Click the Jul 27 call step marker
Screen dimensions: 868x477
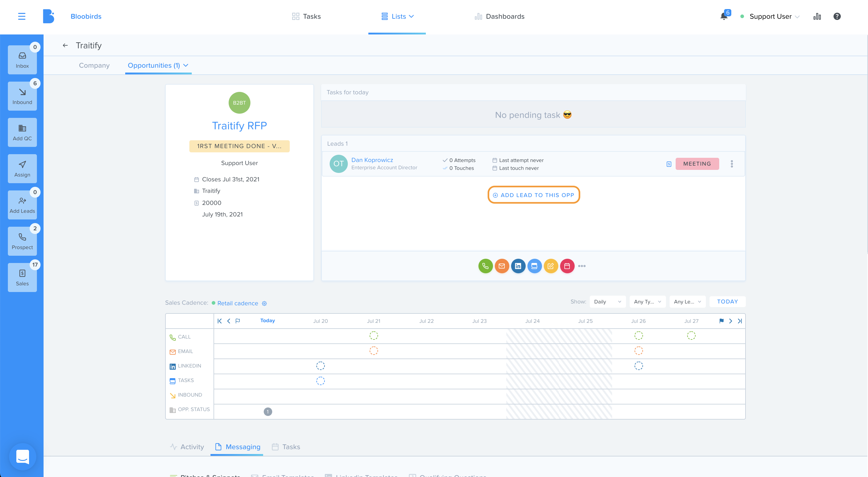[691, 336]
